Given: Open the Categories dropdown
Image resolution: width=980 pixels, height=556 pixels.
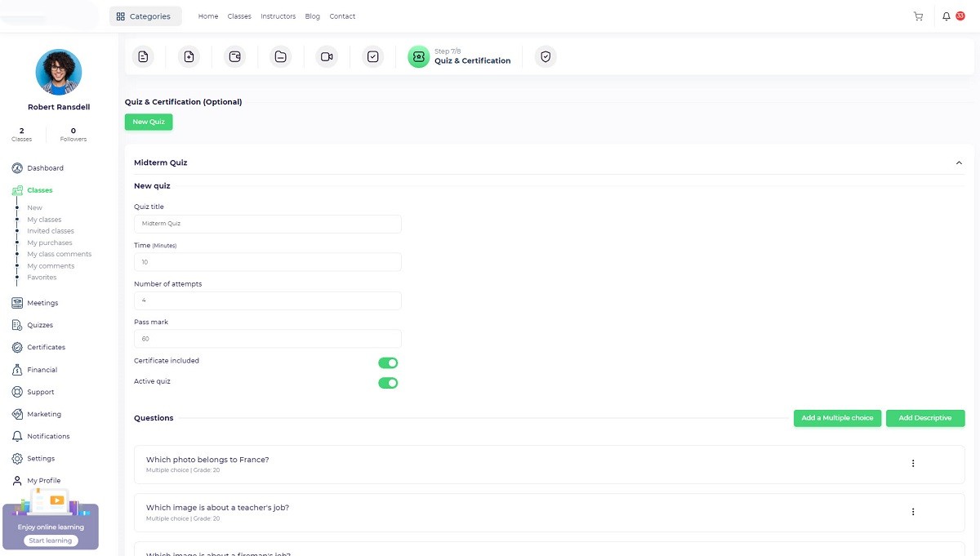Looking at the screenshot, I should click(145, 16).
